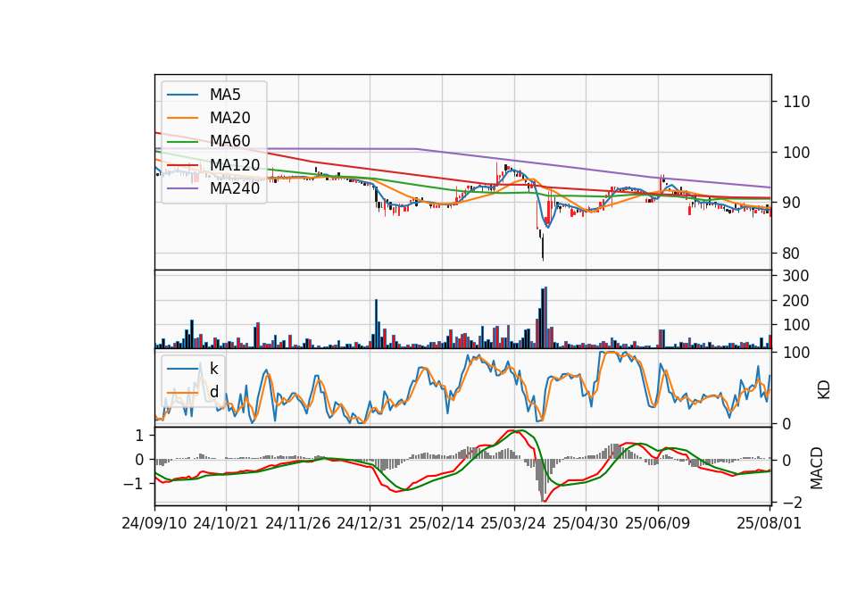The width and height of the screenshot is (857, 616).
Task: Click the MA120 legend label
Action: click(235, 165)
